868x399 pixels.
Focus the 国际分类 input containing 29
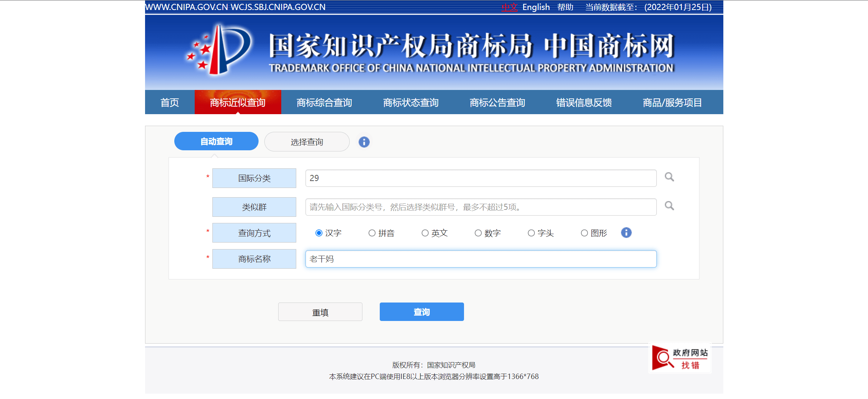[x=481, y=178]
